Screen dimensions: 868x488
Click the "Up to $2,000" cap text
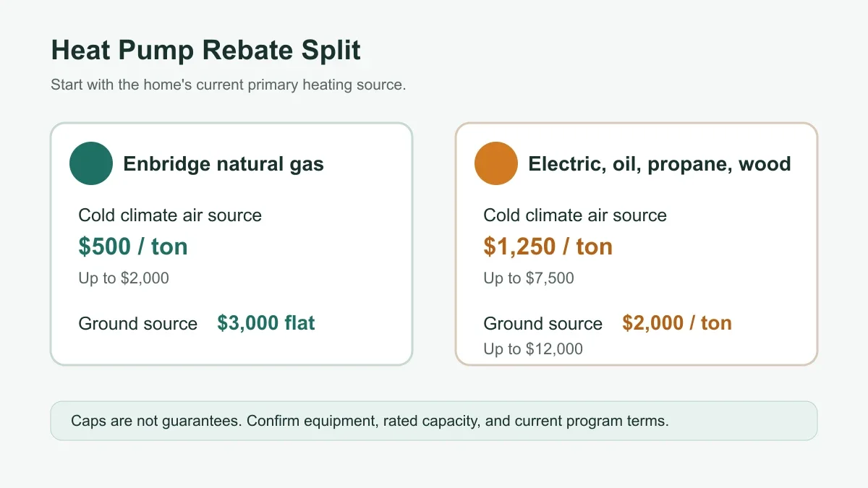tap(124, 278)
